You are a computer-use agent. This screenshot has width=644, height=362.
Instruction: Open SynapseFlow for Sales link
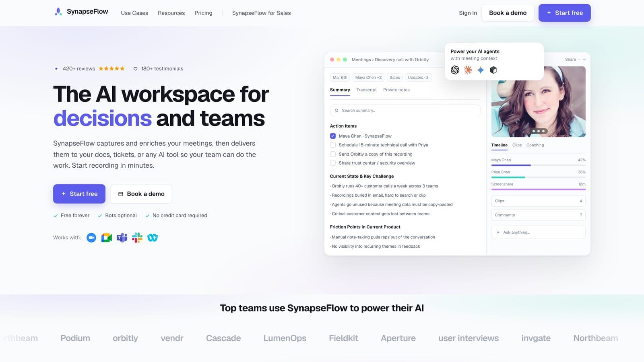coord(261,13)
